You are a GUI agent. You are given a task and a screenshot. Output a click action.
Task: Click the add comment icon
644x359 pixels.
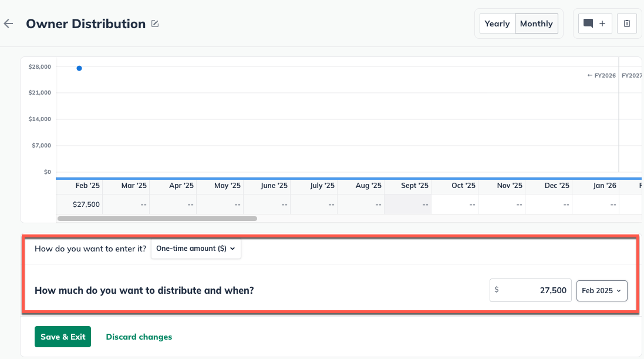(595, 24)
